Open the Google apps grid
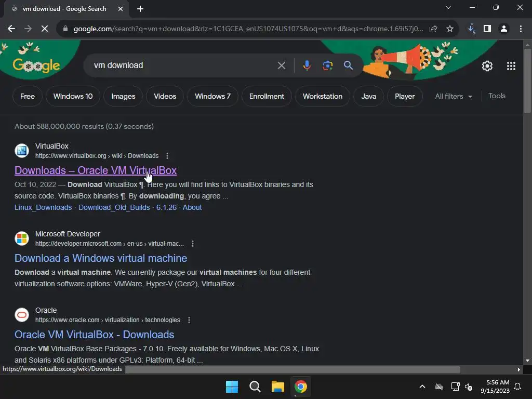The image size is (532, 399). (511, 66)
